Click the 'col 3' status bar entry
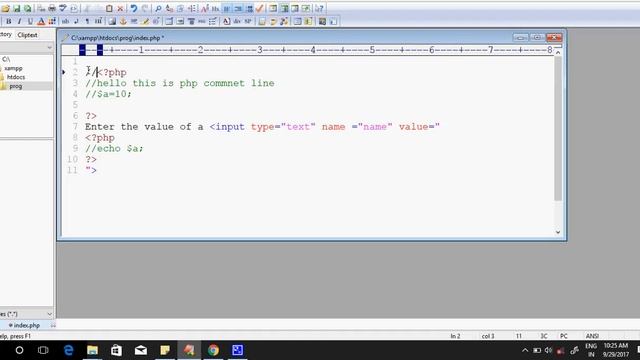 pyautogui.click(x=488, y=336)
